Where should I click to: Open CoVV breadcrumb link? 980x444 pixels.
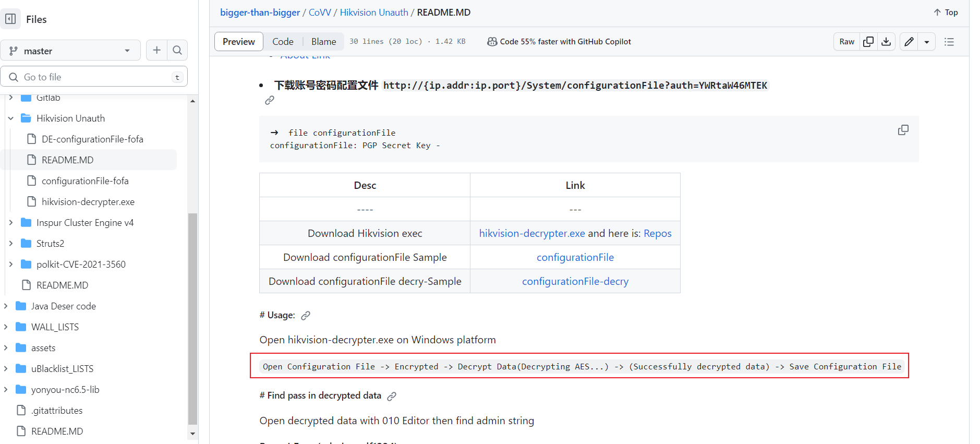(x=320, y=13)
